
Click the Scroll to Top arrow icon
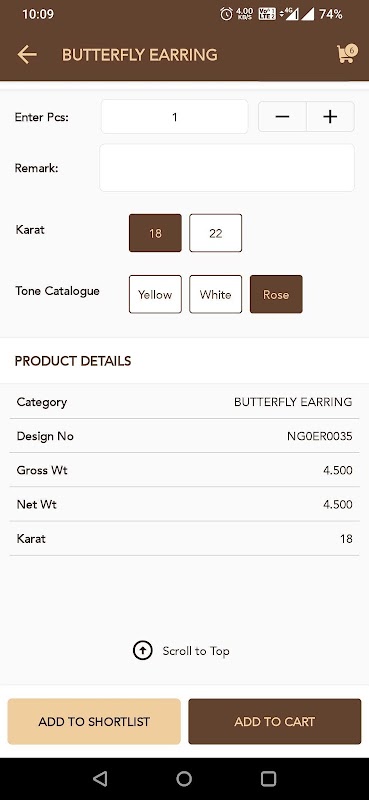142,651
